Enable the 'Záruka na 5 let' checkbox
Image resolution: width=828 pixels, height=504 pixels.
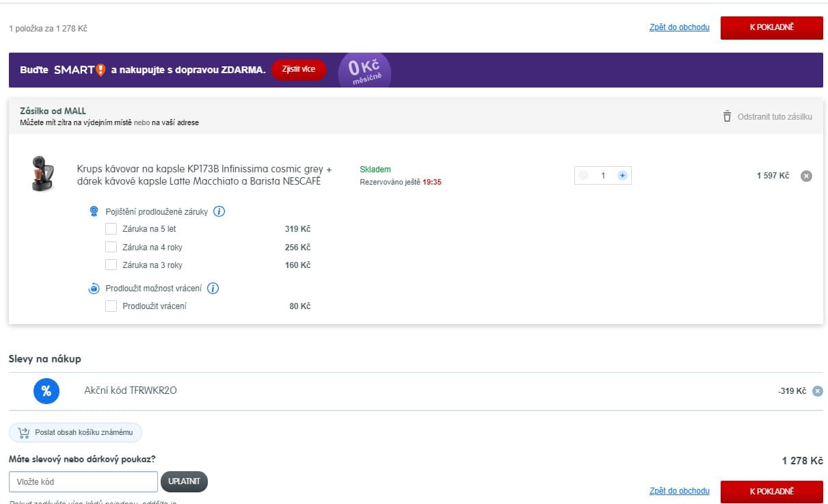pyautogui.click(x=111, y=229)
